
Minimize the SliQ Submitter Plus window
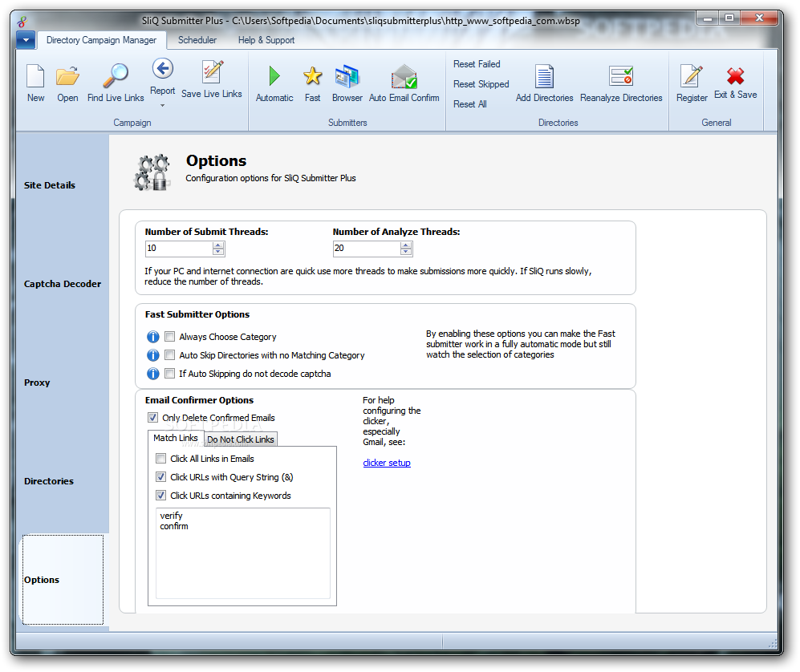707,18
